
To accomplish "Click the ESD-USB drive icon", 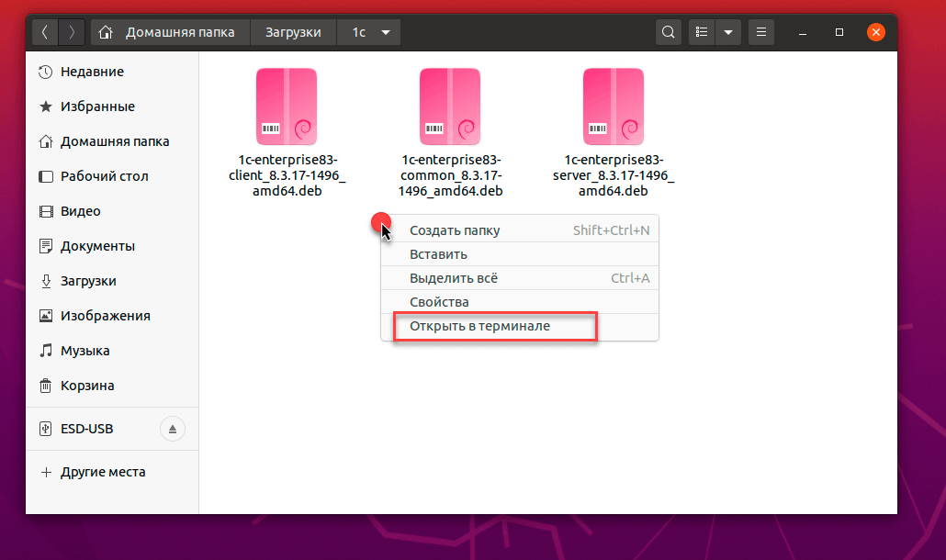I will pos(45,429).
